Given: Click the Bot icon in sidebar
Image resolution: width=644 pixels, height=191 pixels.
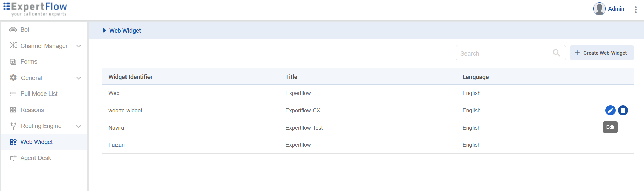Looking at the screenshot, I should tap(13, 30).
